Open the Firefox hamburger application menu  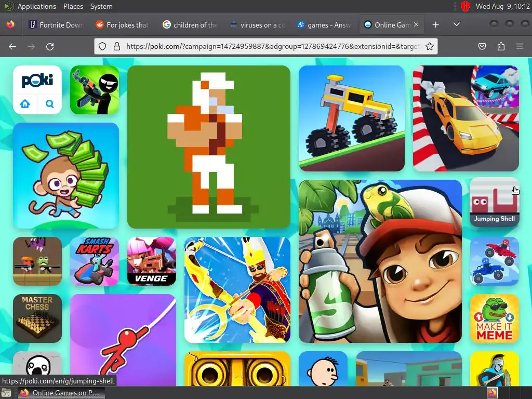pyautogui.click(x=520, y=46)
